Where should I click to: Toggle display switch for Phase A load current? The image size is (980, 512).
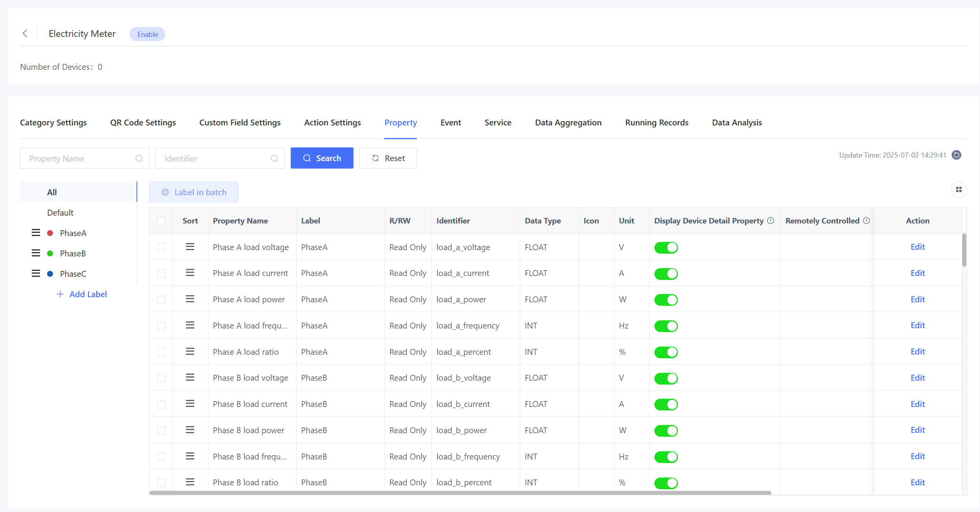tap(666, 274)
